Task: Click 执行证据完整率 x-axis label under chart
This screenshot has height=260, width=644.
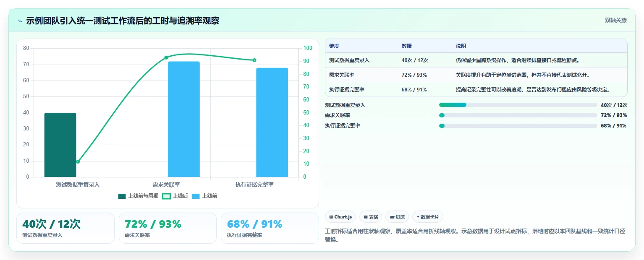Action: pyautogui.click(x=254, y=185)
